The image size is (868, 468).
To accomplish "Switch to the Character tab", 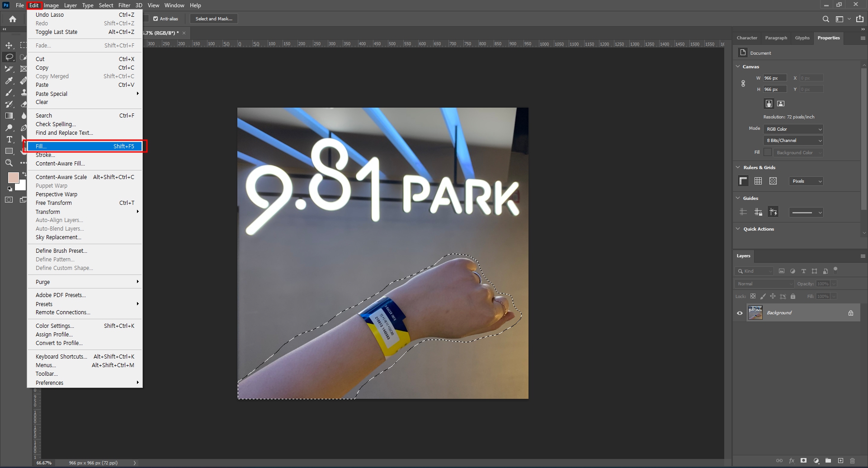I will pos(747,38).
